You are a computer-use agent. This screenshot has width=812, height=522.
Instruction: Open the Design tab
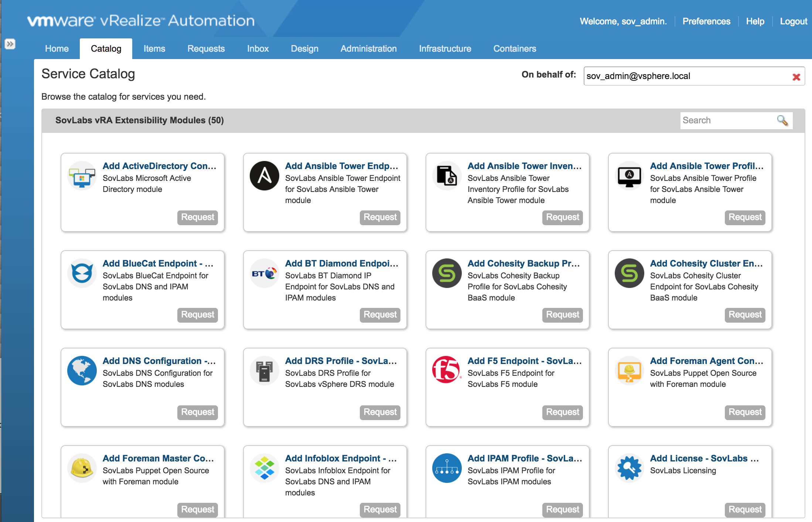tap(305, 49)
